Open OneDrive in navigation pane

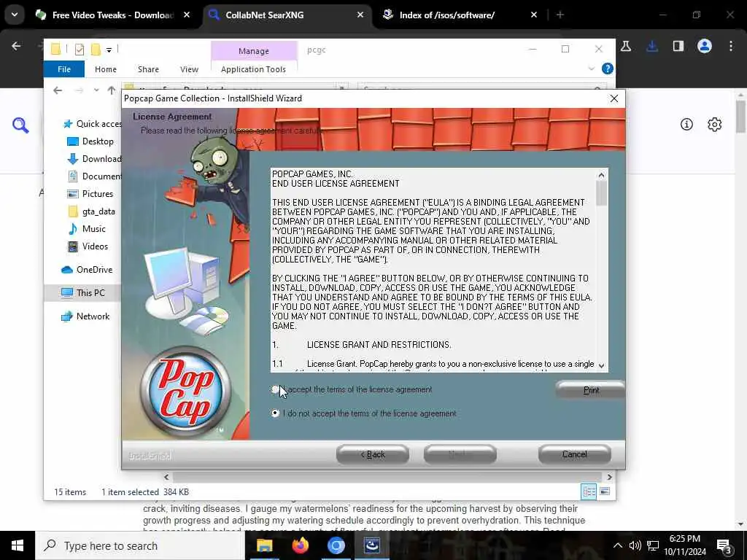[x=88, y=270]
